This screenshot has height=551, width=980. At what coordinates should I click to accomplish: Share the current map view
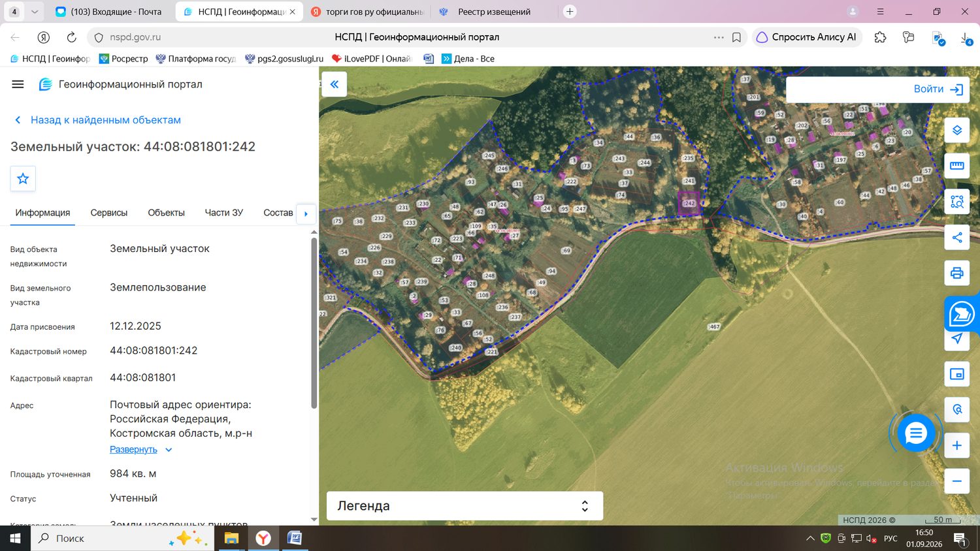(956, 238)
